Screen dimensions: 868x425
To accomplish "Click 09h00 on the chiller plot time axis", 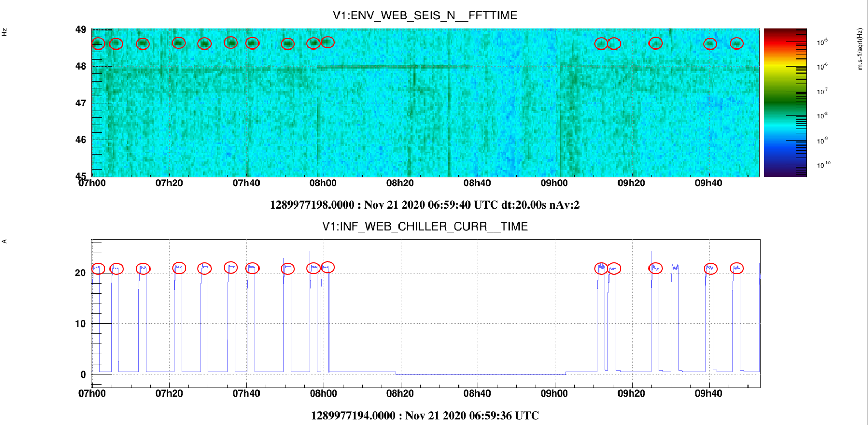I will point(554,393).
